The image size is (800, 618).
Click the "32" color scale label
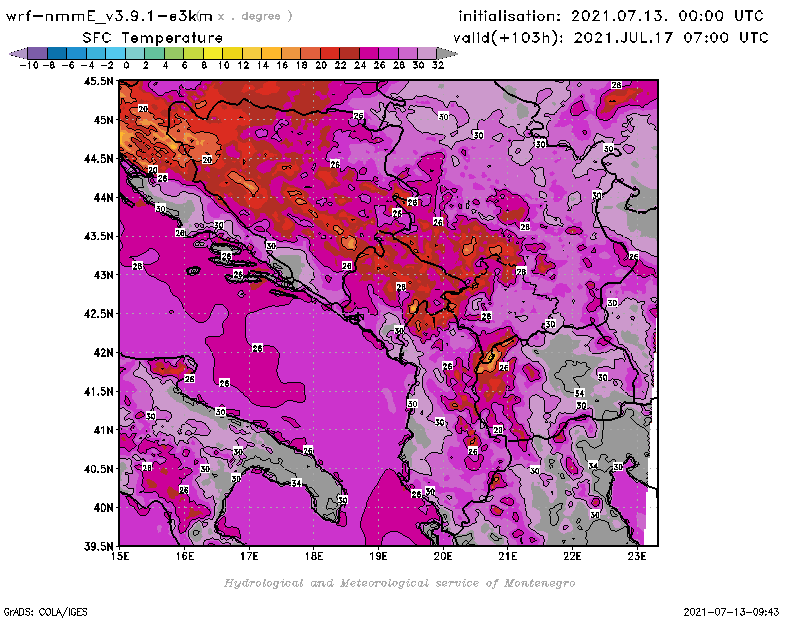pos(438,65)
